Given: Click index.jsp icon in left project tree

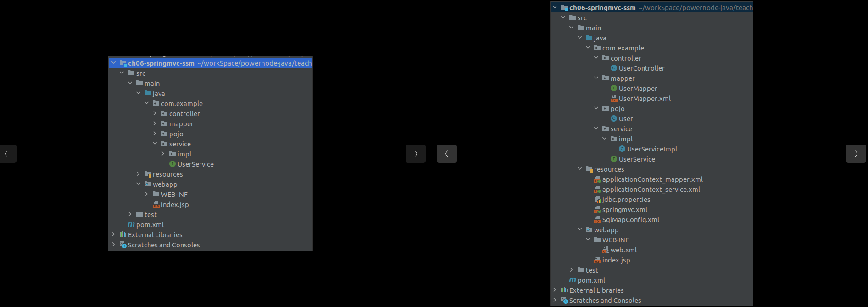Looking at the screenshot, I should pos(156,204).
